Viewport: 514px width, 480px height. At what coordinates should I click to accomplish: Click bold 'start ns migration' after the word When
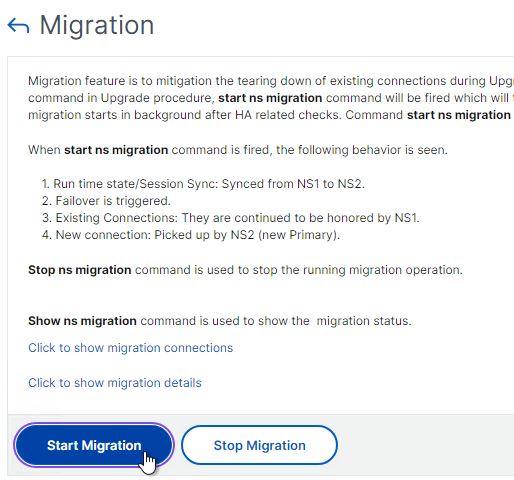116,150
